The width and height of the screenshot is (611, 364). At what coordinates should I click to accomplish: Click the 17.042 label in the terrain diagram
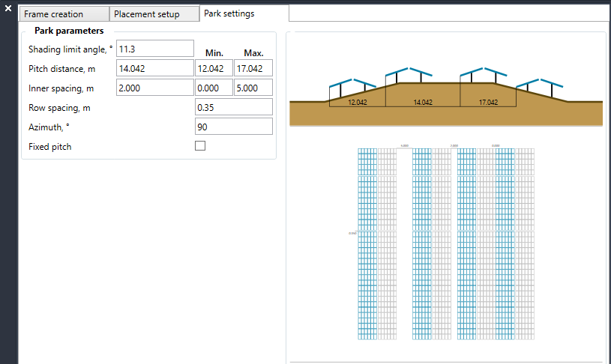[x=488, y=101]
